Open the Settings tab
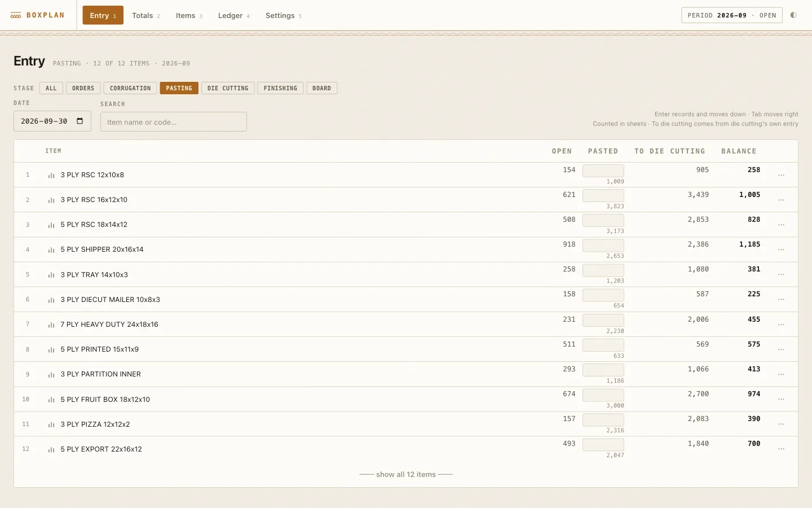The width and height of the screenshot is (812, 508). point(284,15)
